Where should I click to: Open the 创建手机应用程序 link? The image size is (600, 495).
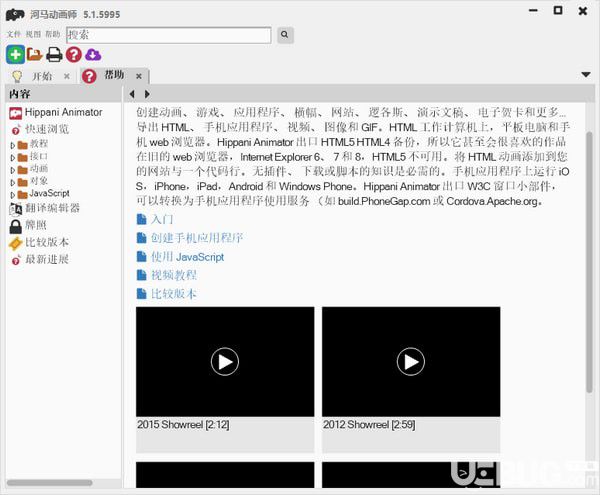pos(197,238)
